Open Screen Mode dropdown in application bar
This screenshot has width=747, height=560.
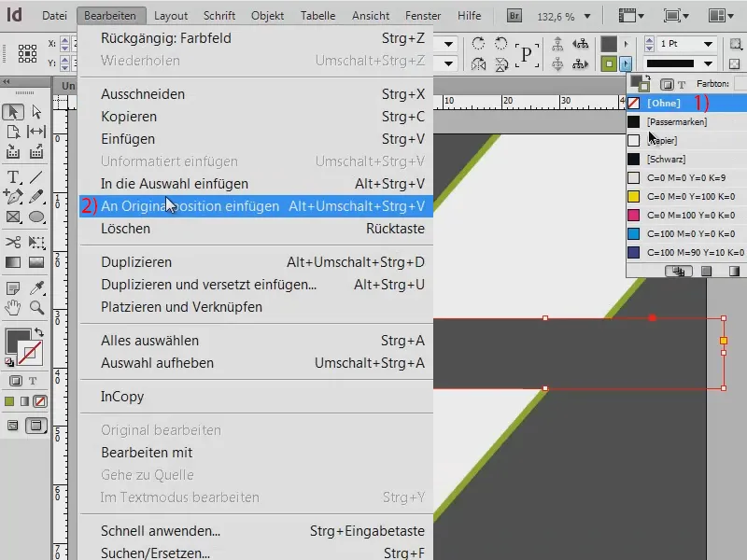676,16
